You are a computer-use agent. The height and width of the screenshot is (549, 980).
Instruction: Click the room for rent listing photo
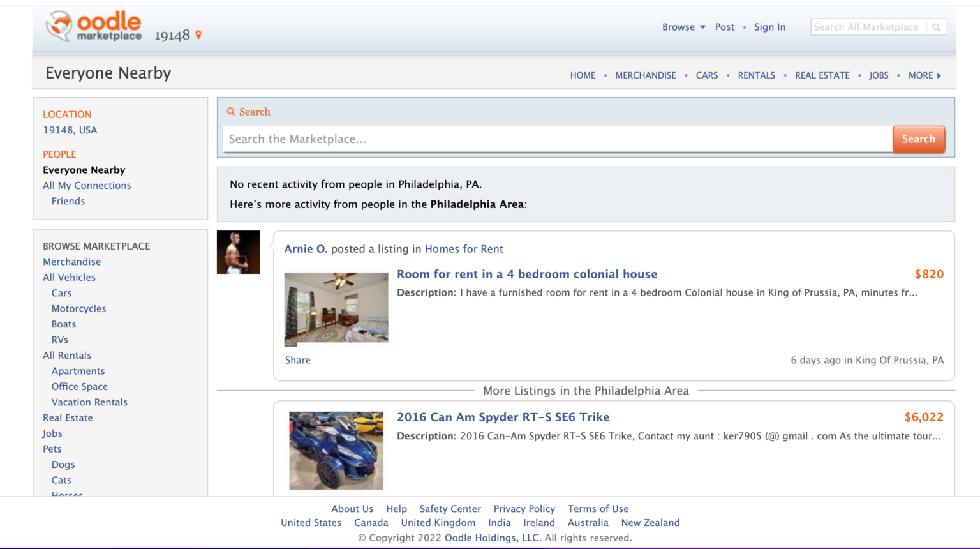(x=336, y=308)
